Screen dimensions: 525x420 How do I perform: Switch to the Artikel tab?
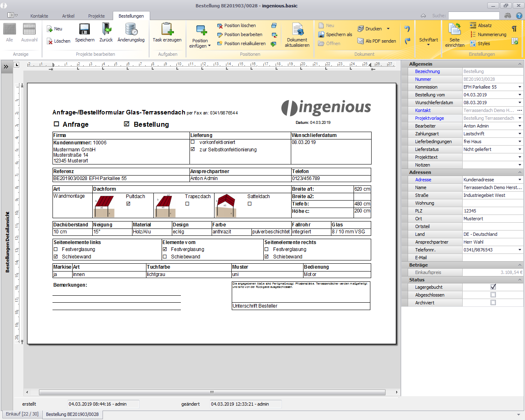[x=68, y=16]
